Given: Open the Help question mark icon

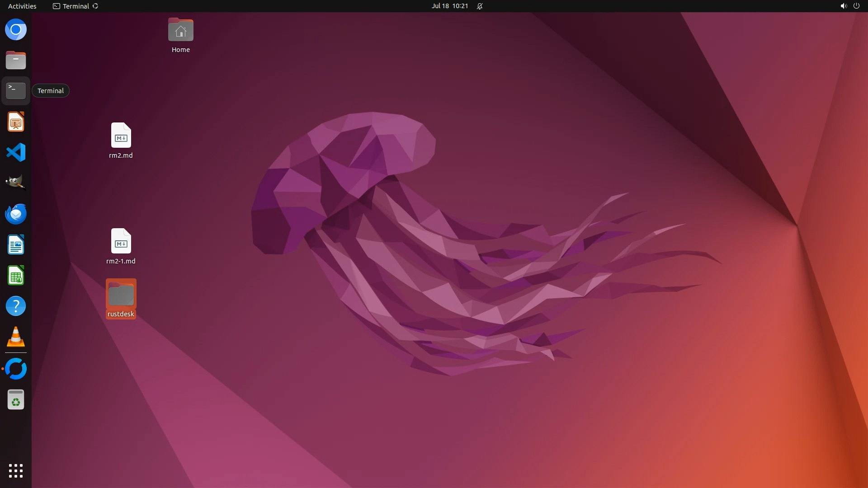Looking at the screenshot, I should [x=16, y=306].
